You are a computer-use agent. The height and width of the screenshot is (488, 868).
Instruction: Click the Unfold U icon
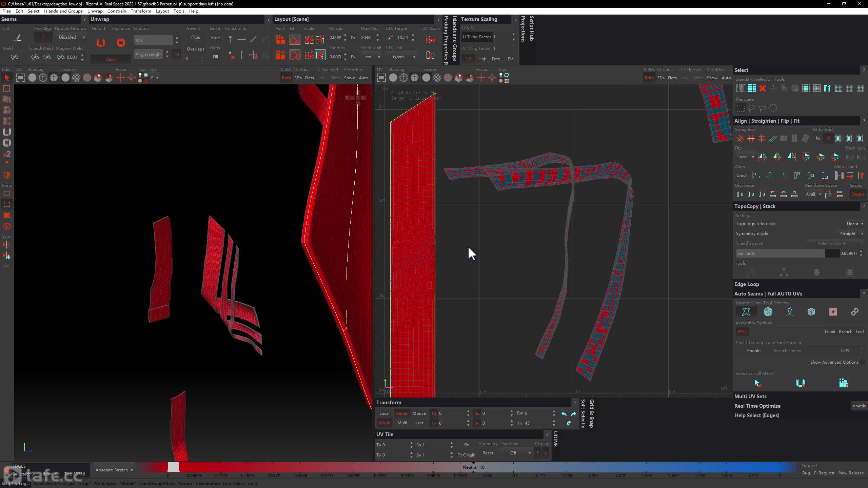tap(100, 43)
